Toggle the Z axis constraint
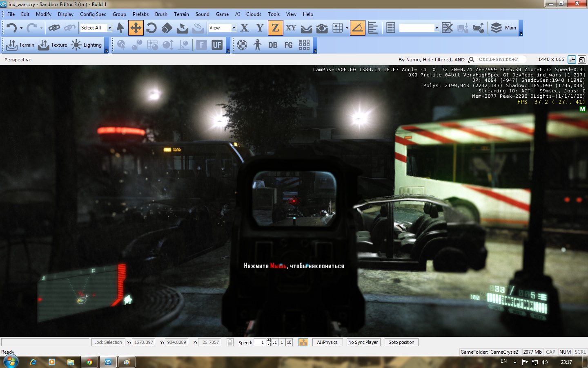 click(275, 28)
